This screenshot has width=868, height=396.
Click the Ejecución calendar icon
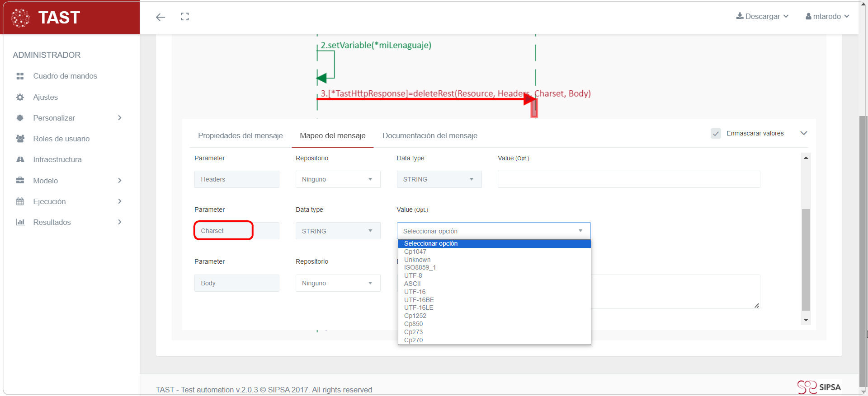[20, 201]
